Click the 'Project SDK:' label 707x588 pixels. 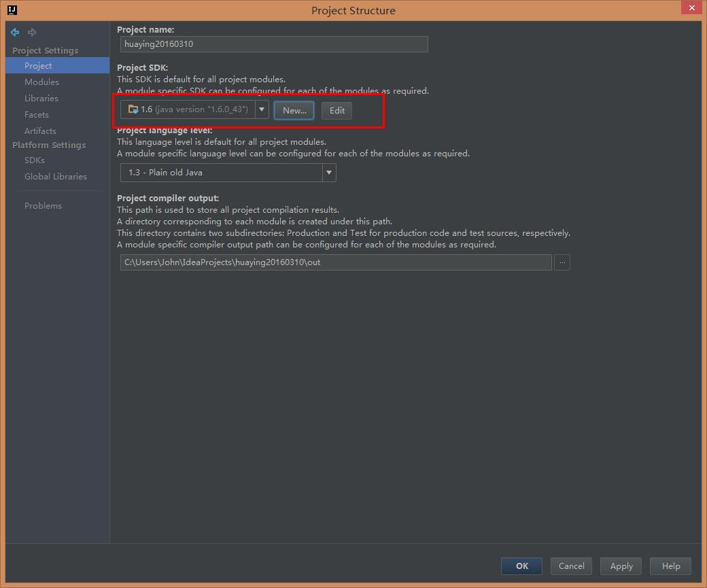coord(143,68)
